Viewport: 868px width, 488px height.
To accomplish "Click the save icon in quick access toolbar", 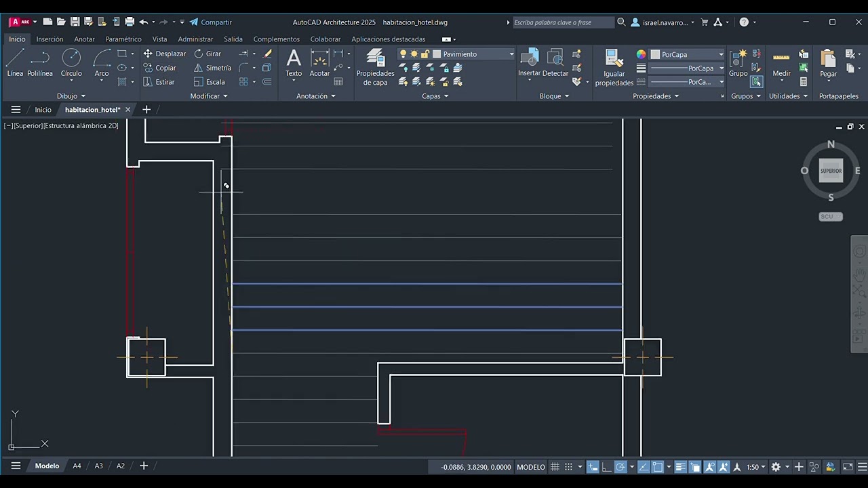I will pos(75,22).
